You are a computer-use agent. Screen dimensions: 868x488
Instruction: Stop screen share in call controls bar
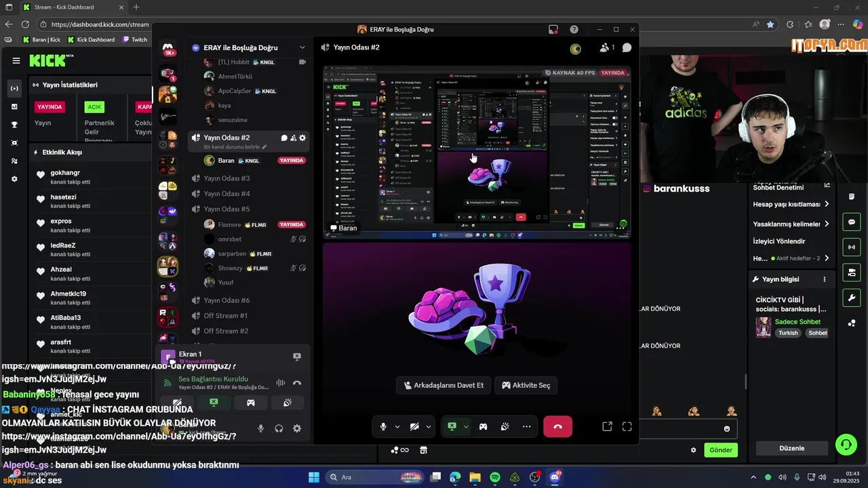coord(452,426)
